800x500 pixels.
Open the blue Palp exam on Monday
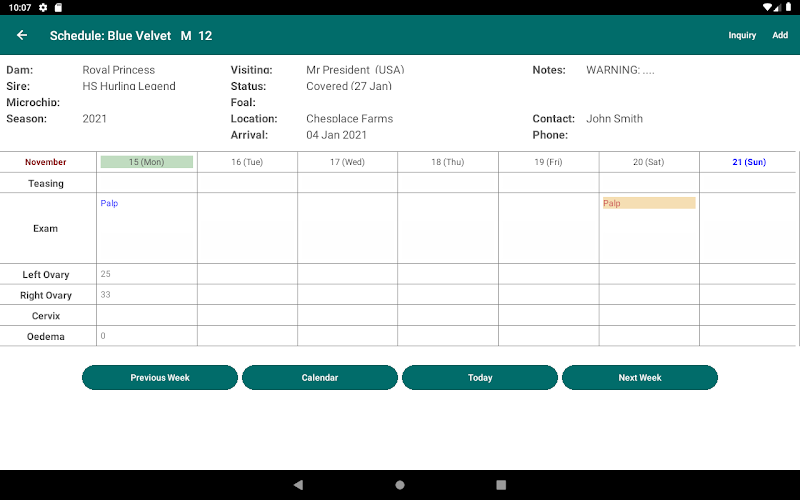pos(109,203)
